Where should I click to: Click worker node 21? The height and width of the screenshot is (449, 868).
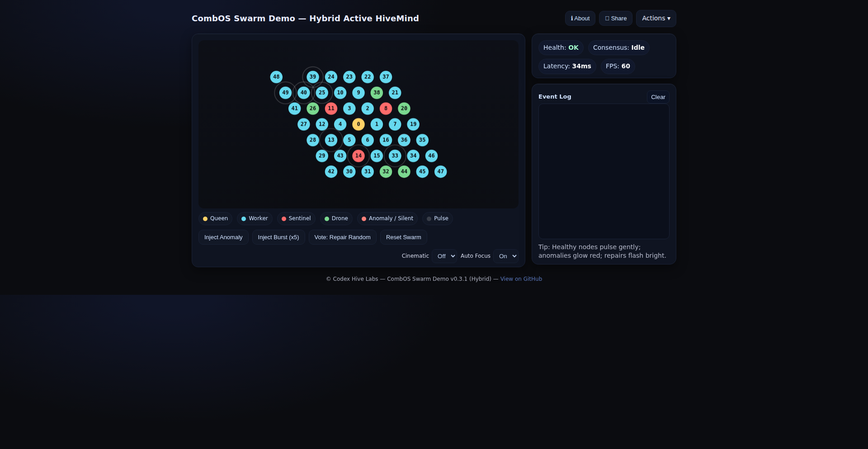tap(395, 93)
